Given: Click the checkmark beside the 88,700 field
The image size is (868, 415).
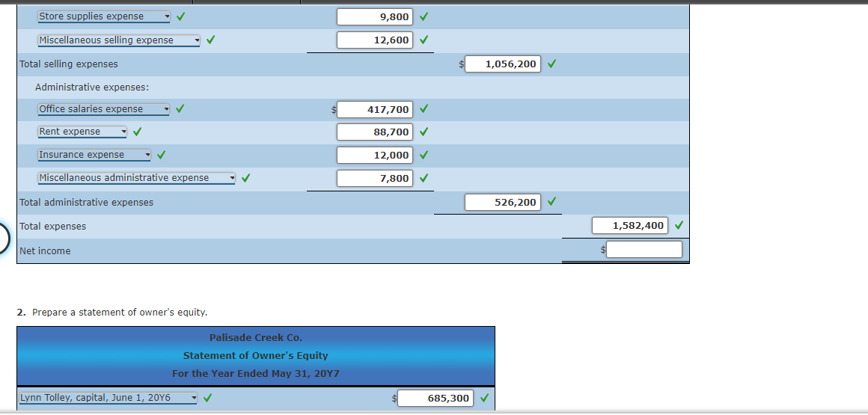Looking at the screenshot, I should click(x=424, y=132).
